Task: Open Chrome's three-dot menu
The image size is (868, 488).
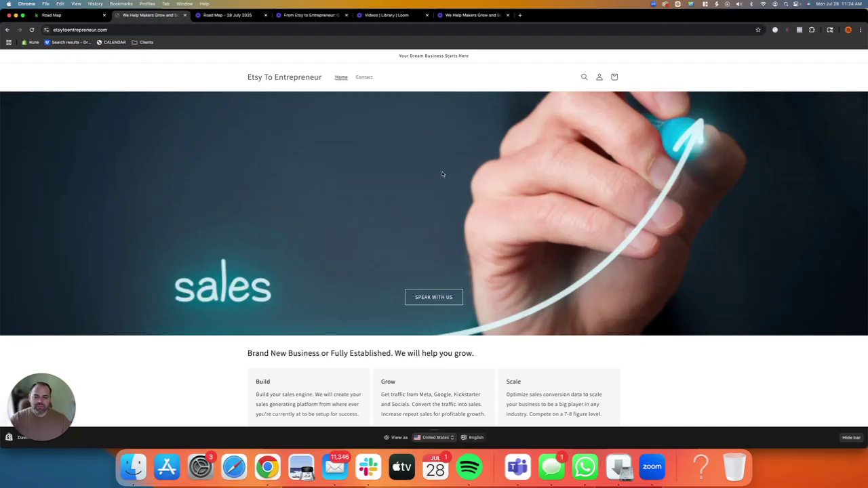Action: click(861, 30)
